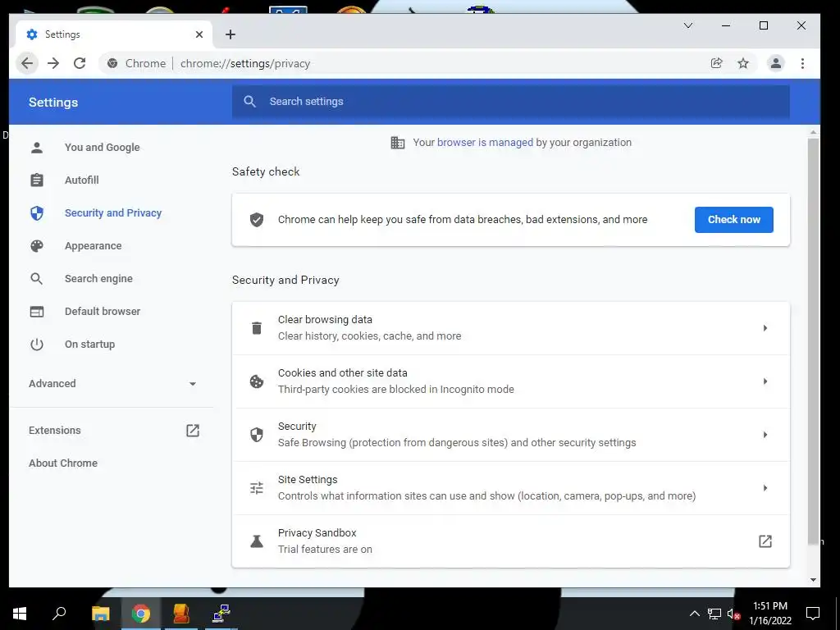The image size is (840, 630).
Task: Click the safety check shield checkmark icon
Action: 257,220
